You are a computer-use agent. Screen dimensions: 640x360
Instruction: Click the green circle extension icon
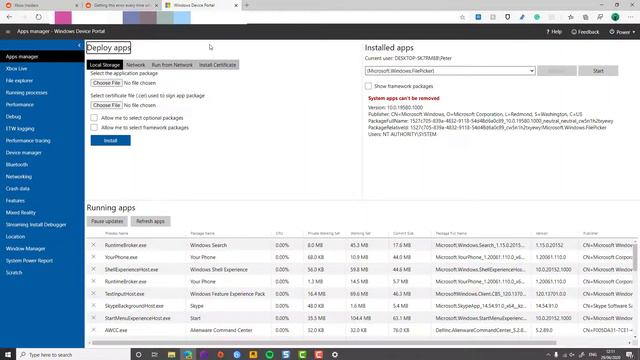point(537,17)
